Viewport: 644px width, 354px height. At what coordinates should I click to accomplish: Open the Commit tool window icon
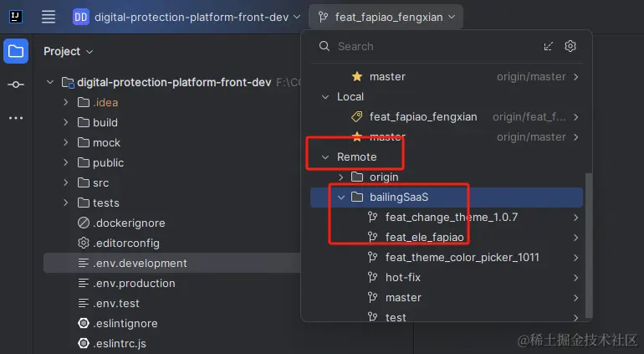point(16,85)
